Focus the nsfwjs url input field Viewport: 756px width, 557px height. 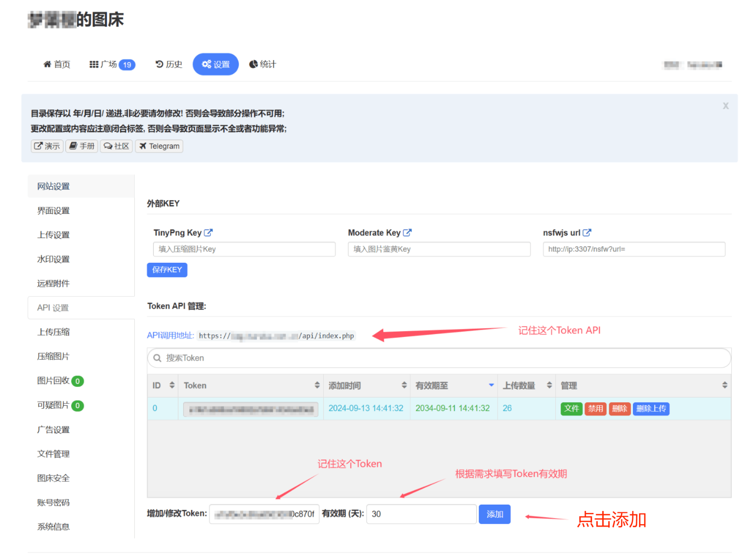(634, 249)
